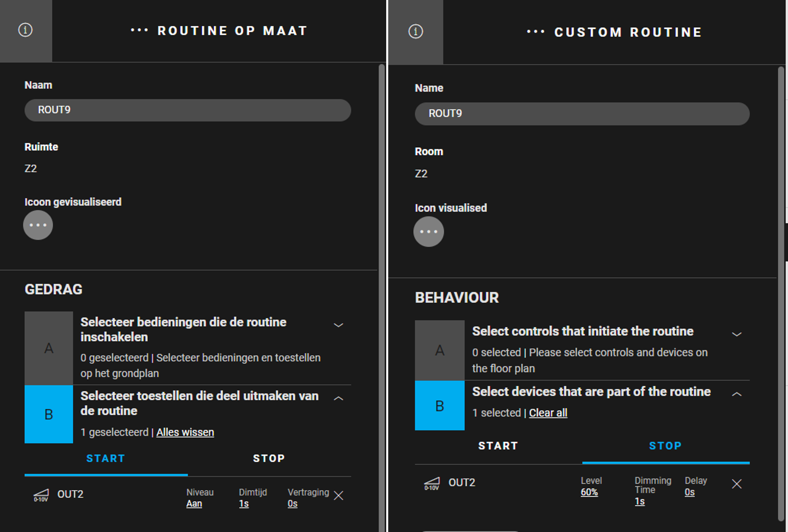Click OUT2 device name in Dutch panel

tap(71, 494)
